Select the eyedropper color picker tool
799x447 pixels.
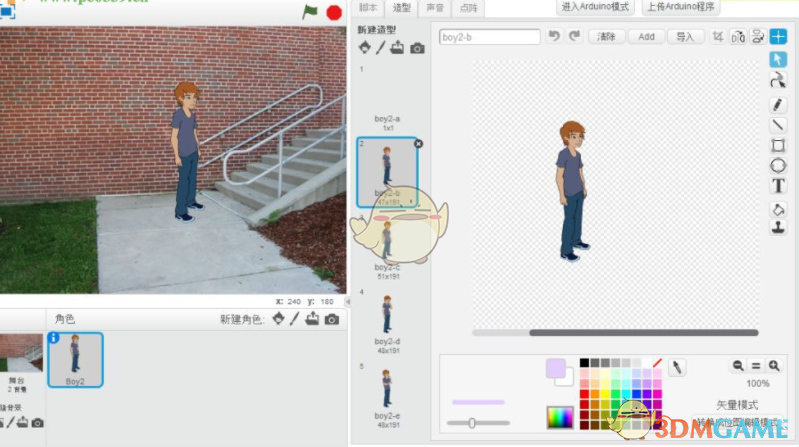(677, 367)
